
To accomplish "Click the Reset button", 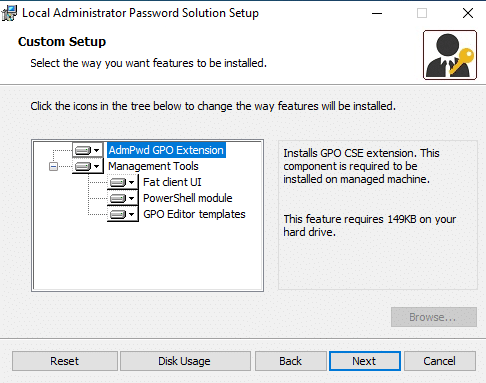I will pos(65,361).
